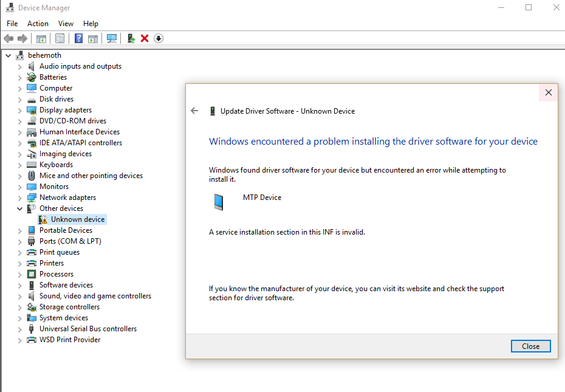Maximize the Device Manager window

[x=529, y=7]
